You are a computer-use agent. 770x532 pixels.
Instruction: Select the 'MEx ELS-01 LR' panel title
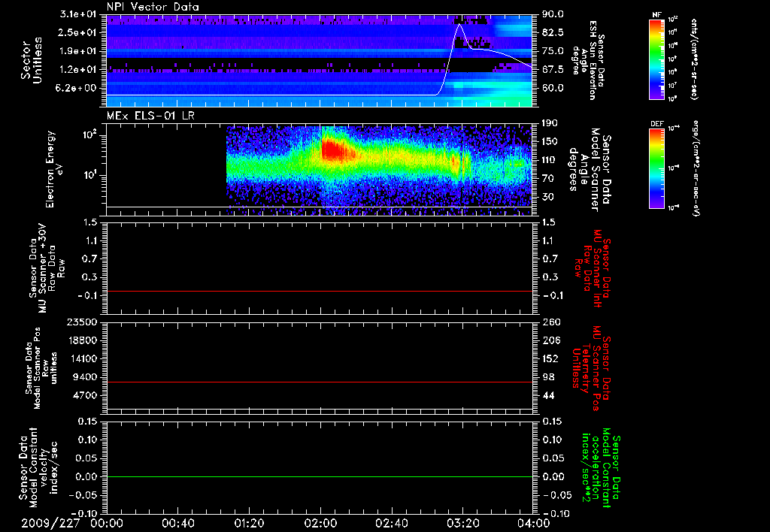pyautogui.click(x=150, y=116)
